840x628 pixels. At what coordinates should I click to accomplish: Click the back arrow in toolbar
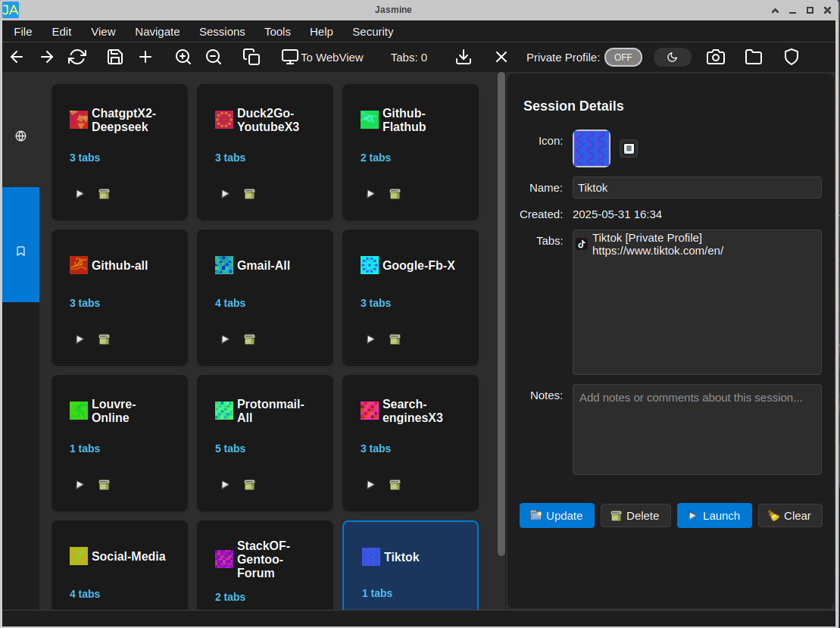click(17, 57)
